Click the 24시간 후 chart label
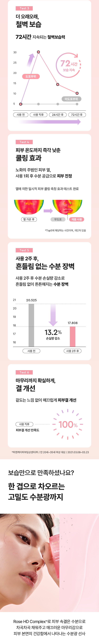The height and width of the screenshot is (644, 99). point(58,115)
